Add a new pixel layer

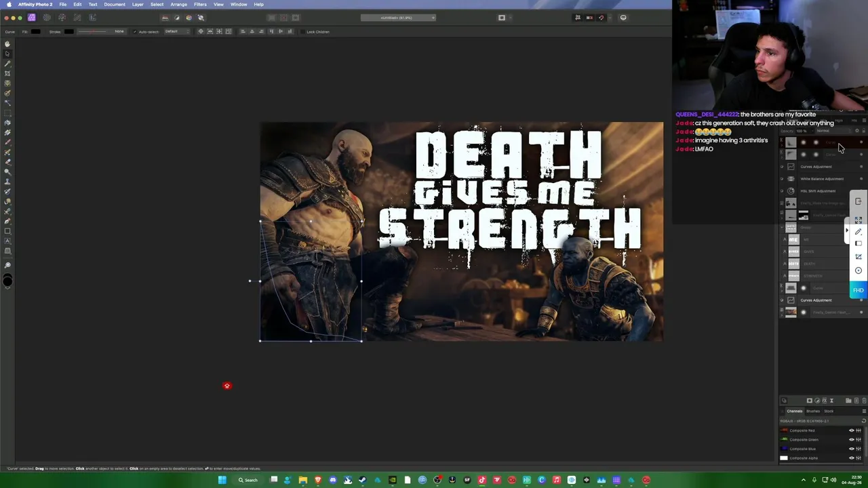pos(856,401)
